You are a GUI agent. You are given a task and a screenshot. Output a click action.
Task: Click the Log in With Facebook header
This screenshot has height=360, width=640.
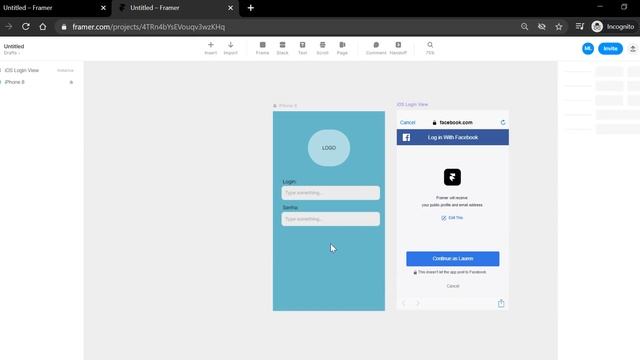tap(453, 137)
